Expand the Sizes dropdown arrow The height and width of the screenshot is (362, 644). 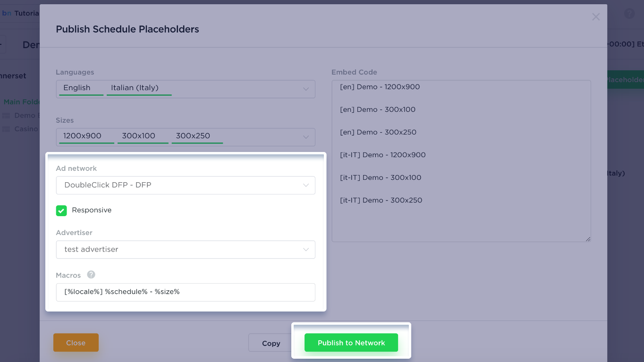[306, 137]
